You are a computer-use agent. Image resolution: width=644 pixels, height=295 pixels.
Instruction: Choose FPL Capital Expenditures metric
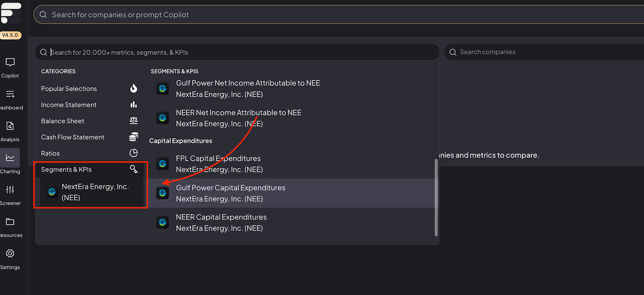(x=291, y=164)
